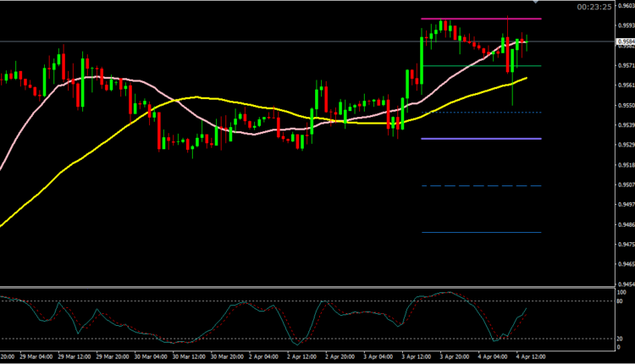Viewport: 635px width, 364px height.
Task: Select the magenta resistance line at top
Action: click(474, 19)
